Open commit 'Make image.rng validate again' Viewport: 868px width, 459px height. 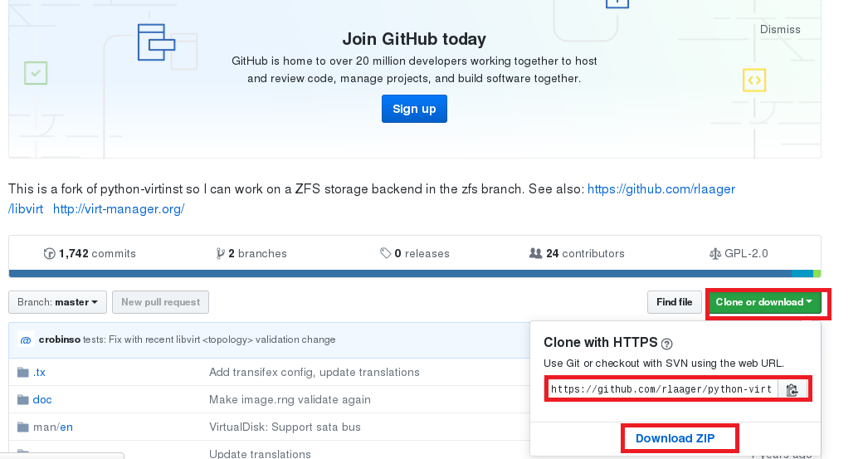coord(290,400)
